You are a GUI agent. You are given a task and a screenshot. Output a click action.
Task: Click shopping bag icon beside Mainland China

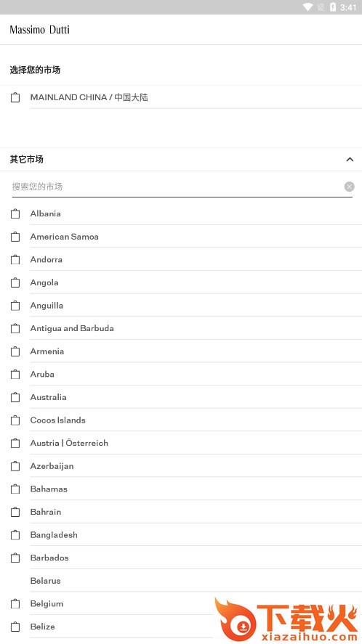pos(15,97)
